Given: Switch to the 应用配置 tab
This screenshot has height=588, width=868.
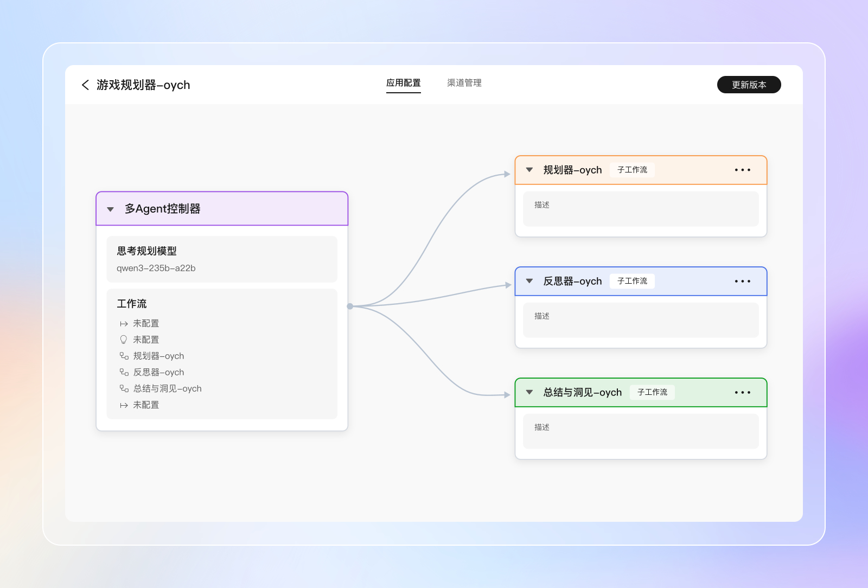Looking at the screenshot, I should click(403, 83).
